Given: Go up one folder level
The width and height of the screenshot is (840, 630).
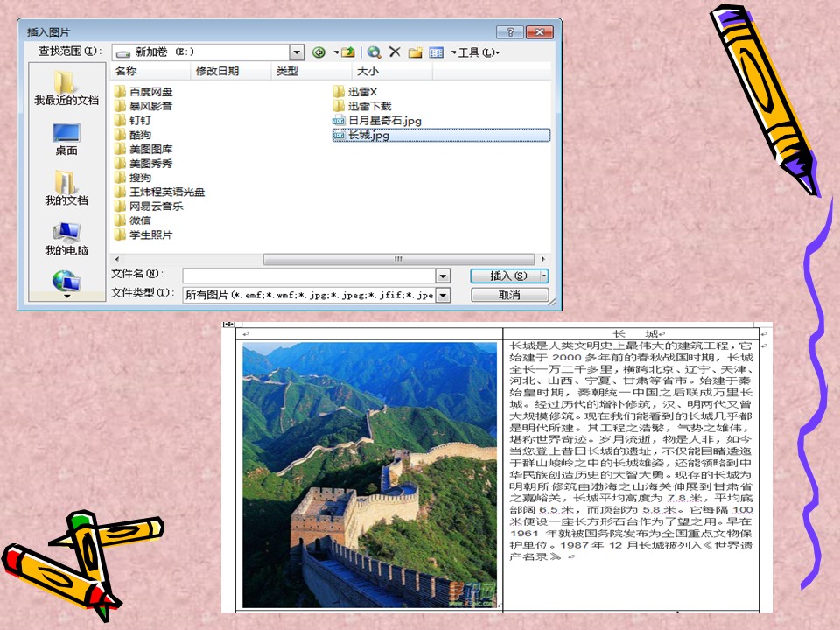Looking at the screenshot, I should pyautogui.click(x=348, y=52).
